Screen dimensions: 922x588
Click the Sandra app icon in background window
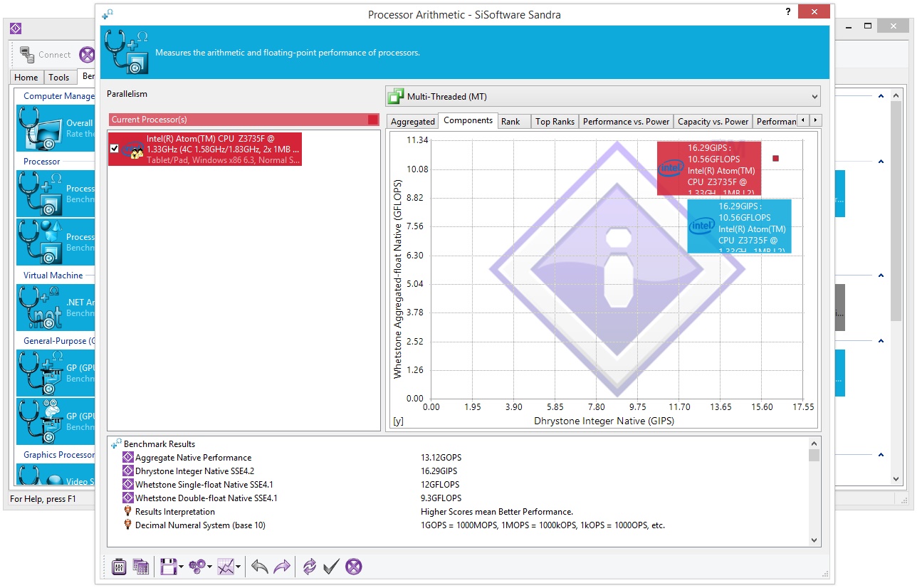click(16, 29)
